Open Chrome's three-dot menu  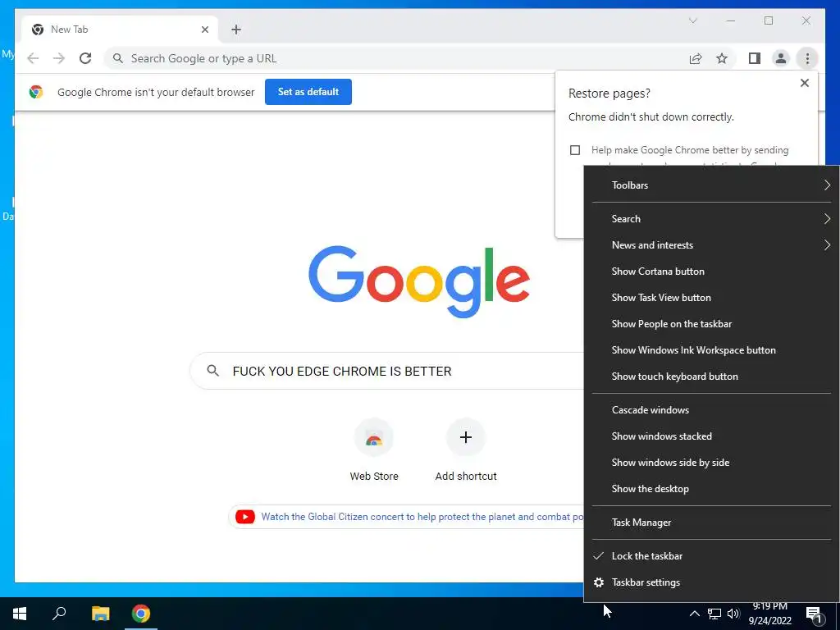(807, 58)
